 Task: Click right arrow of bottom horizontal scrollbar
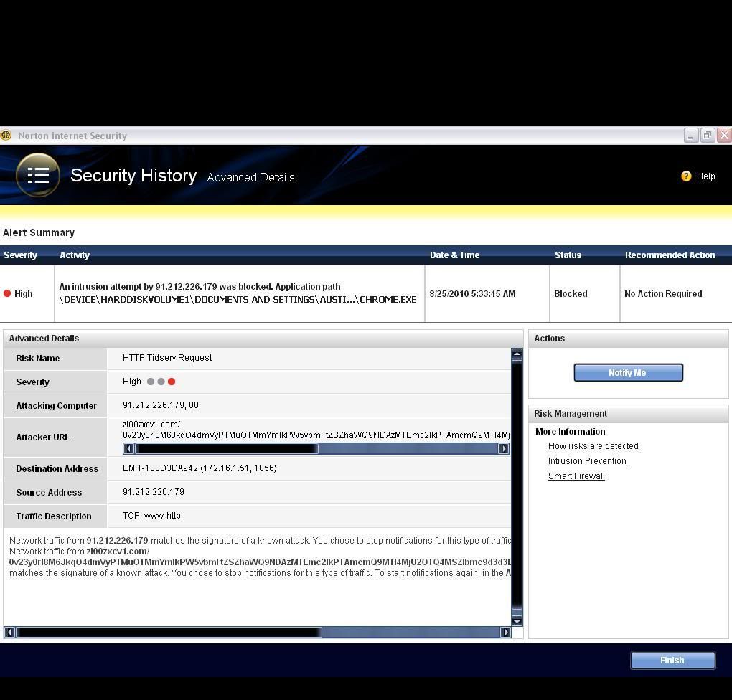click(x=505, y=632)
